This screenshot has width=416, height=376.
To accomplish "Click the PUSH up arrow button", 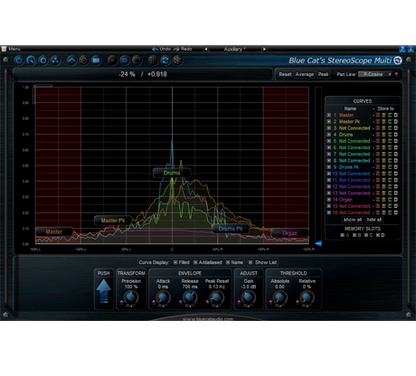I will coord(104,291).
